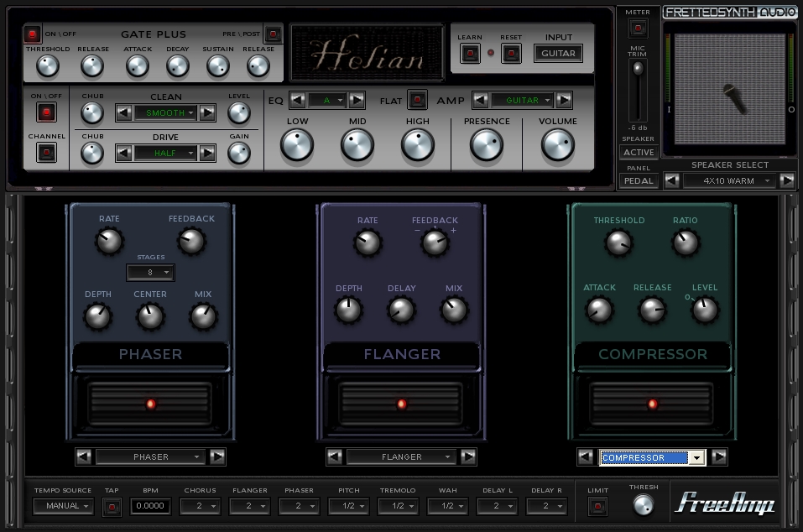
Task: Open the Pitch tempo division dropdown
Action: click(349, 506)
